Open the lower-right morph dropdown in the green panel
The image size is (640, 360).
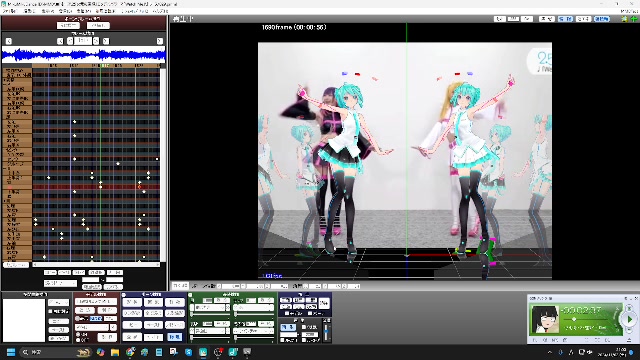(253, 331)
